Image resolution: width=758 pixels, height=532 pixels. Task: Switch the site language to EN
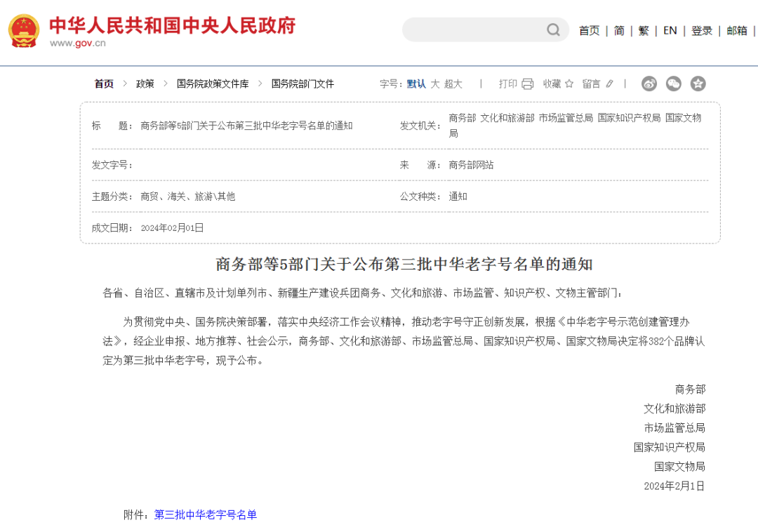tap(670, 30)
